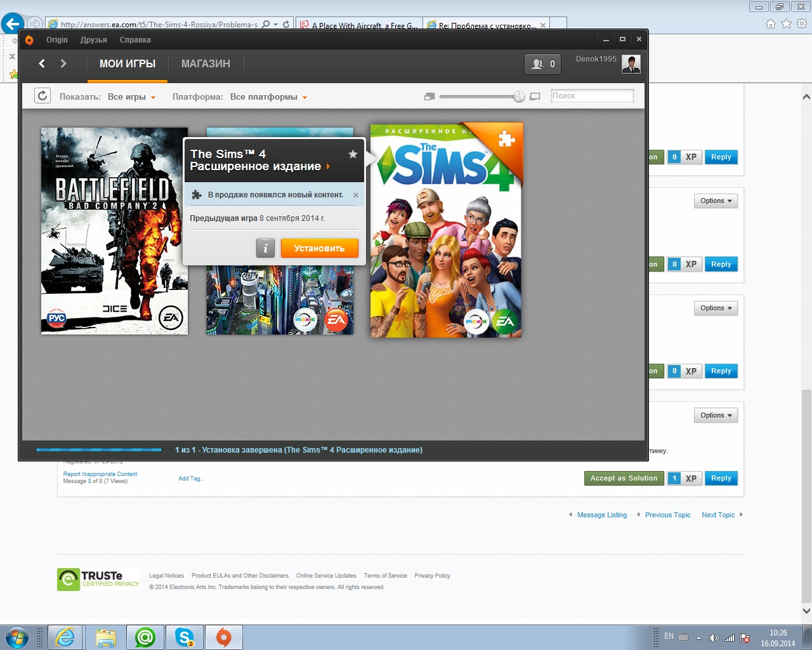Click the Reply button beside Accept as Solution
Viewport: 812px width, 650px height.
tap(721, 478)
